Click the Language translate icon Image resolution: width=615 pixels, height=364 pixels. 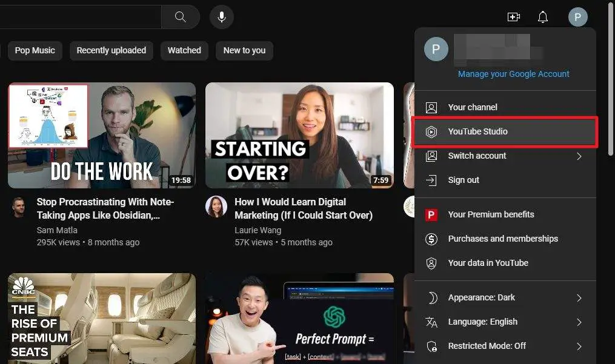tap(431, 322)
